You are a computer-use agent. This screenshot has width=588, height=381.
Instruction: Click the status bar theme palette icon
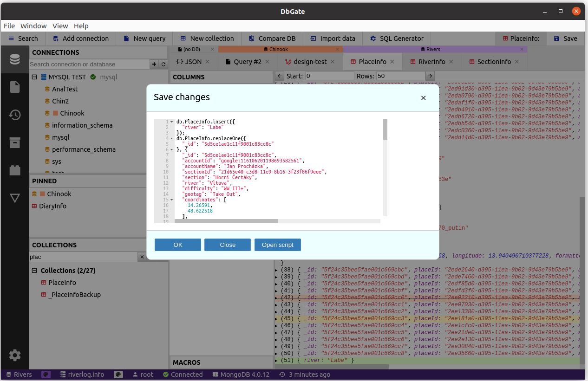(x=46, y=375)
